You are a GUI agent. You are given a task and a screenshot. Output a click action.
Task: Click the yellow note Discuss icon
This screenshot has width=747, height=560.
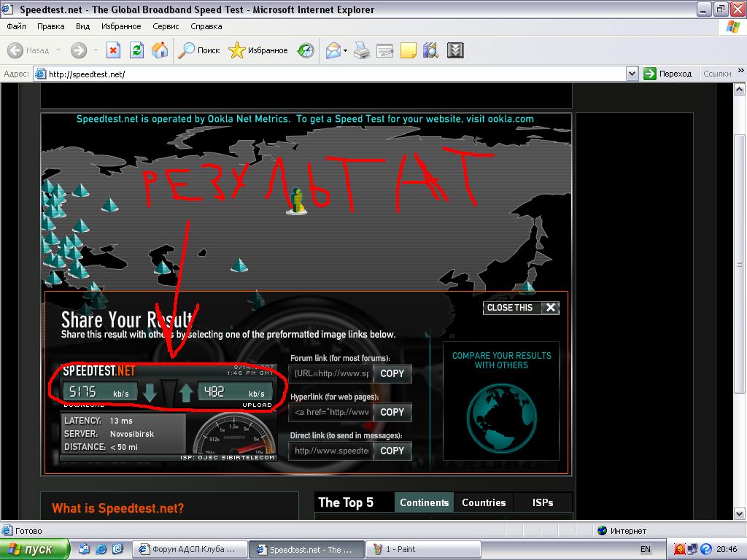point(409,50)
